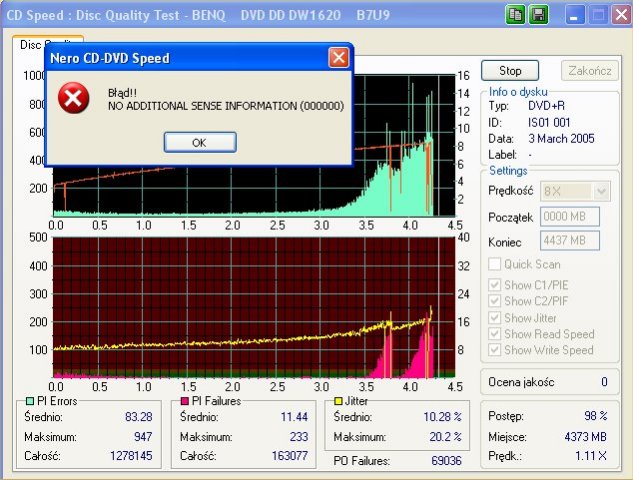
Task: Click the PO Failures value 69036
Action: [x=446, y=461]
